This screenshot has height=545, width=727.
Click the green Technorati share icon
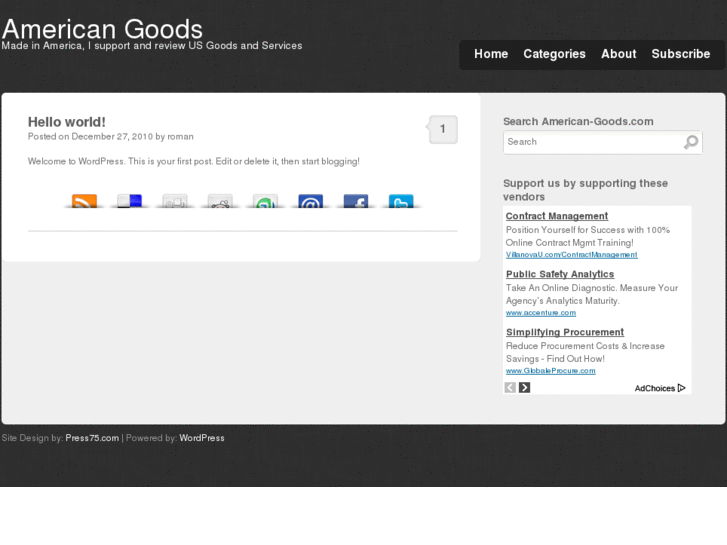(265, 202)
